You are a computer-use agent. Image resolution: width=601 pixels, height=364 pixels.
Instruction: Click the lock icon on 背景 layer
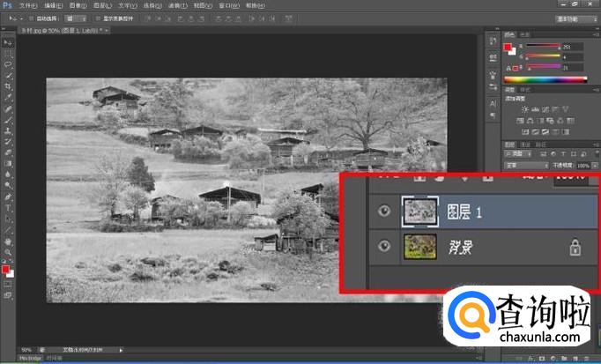click(575, 248)
